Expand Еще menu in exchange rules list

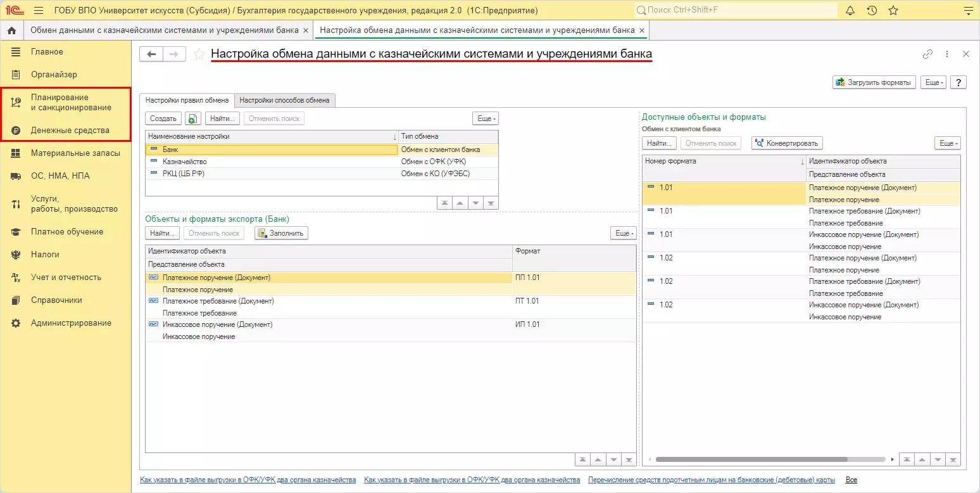[x=486, y=118]
